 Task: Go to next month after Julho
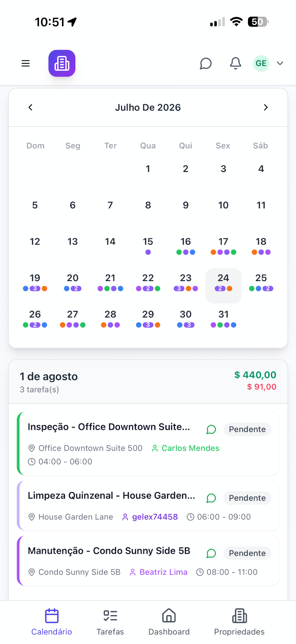click(x=266, y=107)
